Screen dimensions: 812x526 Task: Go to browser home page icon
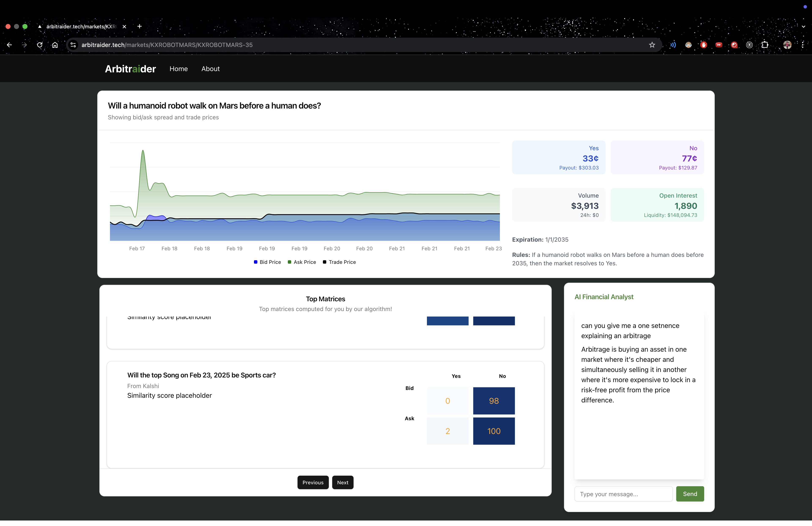[55, 45]
